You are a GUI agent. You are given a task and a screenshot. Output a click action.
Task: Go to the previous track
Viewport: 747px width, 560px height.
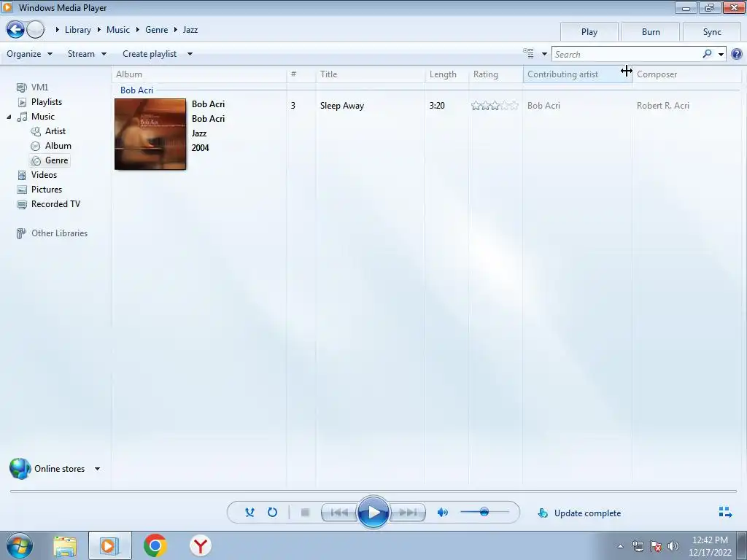coord(339,513)
